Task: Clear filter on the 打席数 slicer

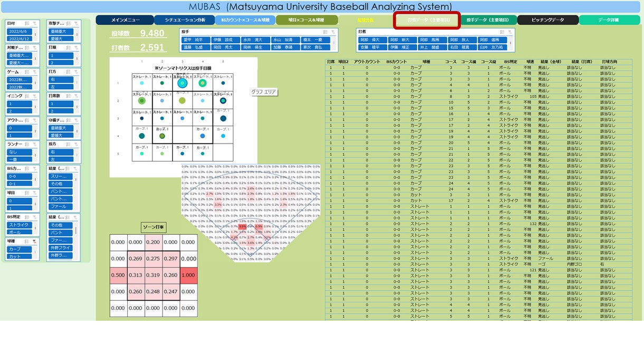Action: [77, 96]
